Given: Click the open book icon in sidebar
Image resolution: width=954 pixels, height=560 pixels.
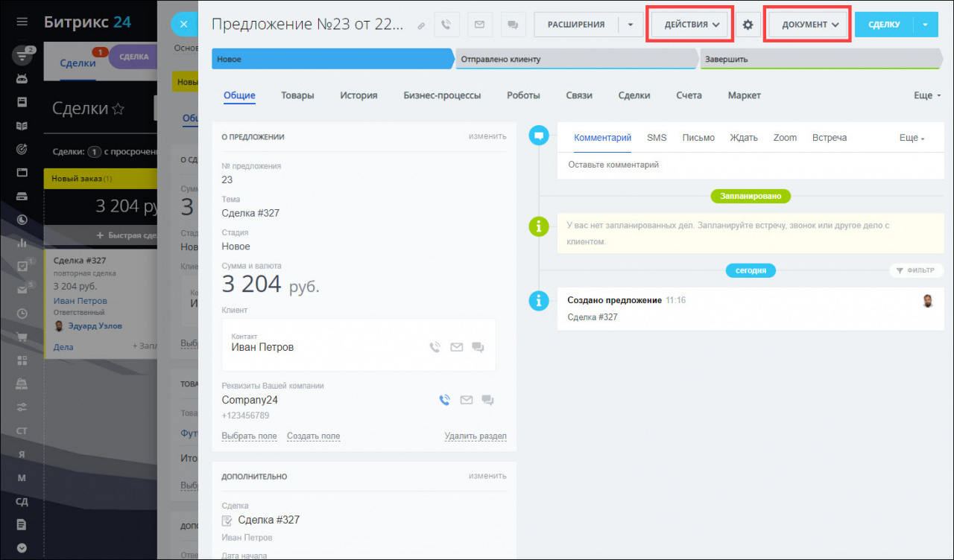Looking at the screenshot, I should click(x=22, y=126).
